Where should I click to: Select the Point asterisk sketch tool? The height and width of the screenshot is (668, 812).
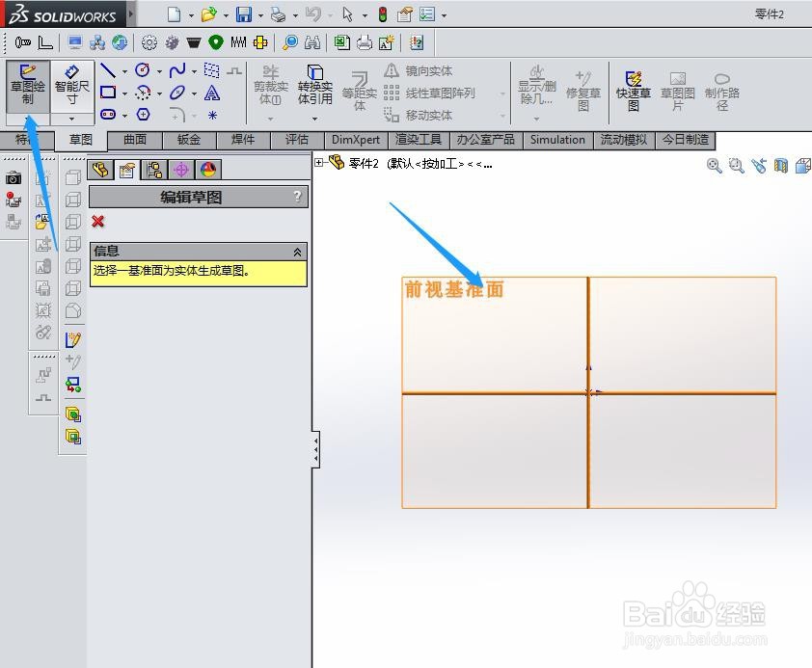[x=212, y=115]
